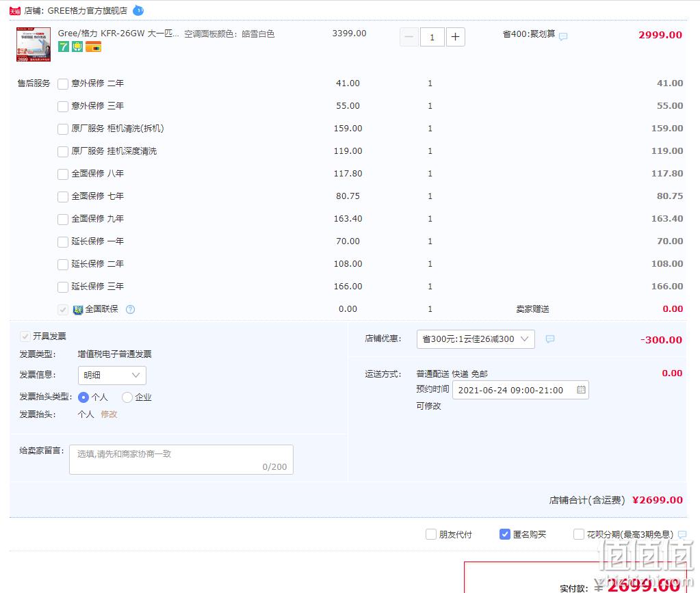Open the comment icon beside store discount dropdown
The width and height of the screenshot is (700, 593).
click(x=550, y=339)
